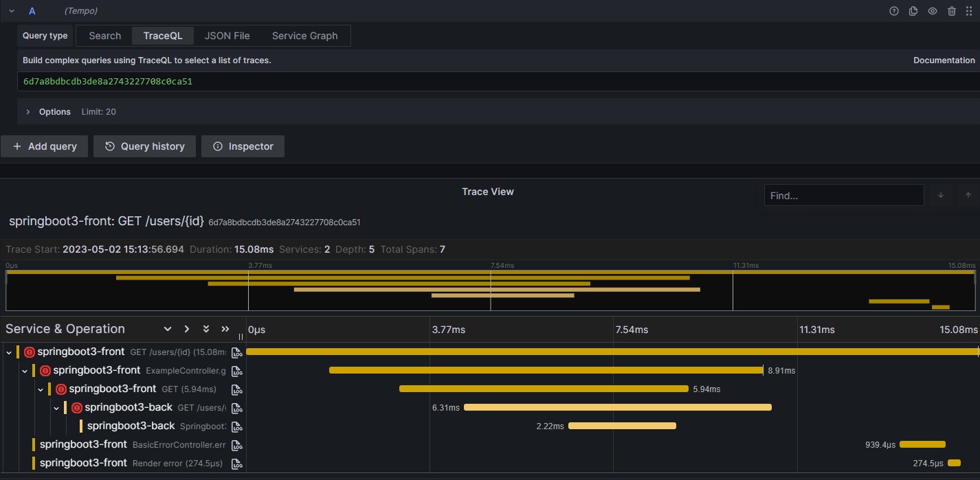Click error icon on ExampleController span
The image size is (980, 480).
tap(45, 371)
